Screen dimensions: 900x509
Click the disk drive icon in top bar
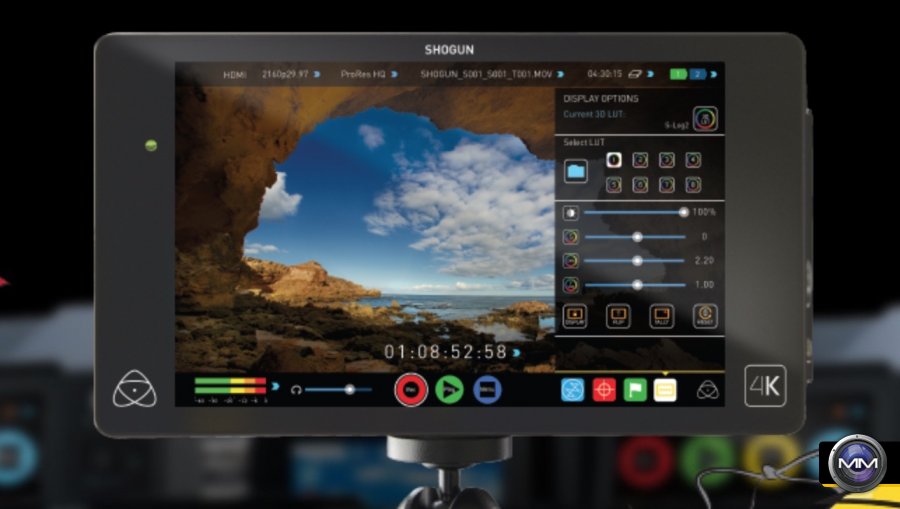tap(634, 75)
